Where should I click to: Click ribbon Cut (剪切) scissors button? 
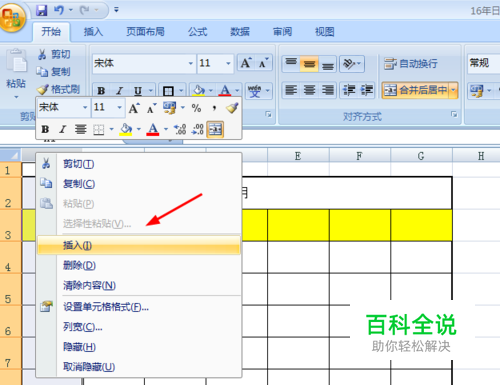pos(54,54)
